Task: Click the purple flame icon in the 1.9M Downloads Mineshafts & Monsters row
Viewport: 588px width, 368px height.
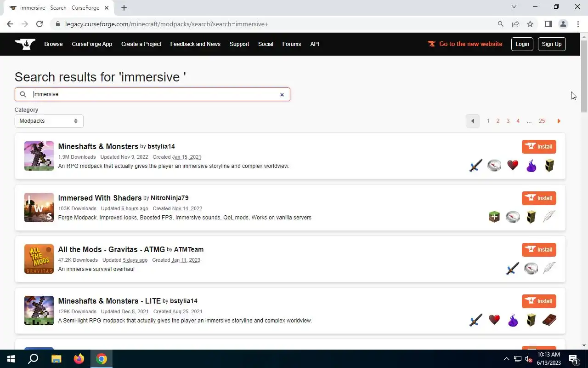Action: click(x=531, y=165)
